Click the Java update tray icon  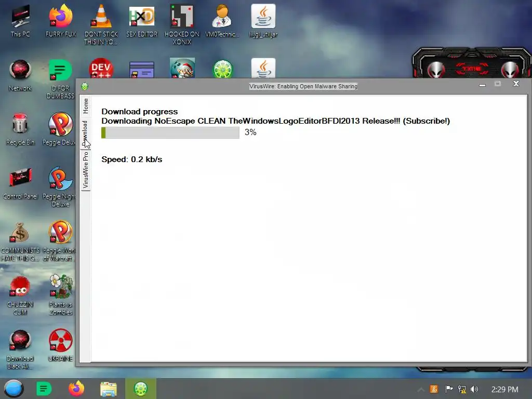[x=434, y=389]
